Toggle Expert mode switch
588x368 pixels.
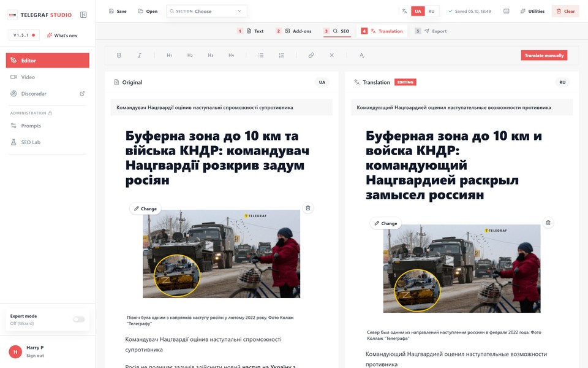point(79,319)
